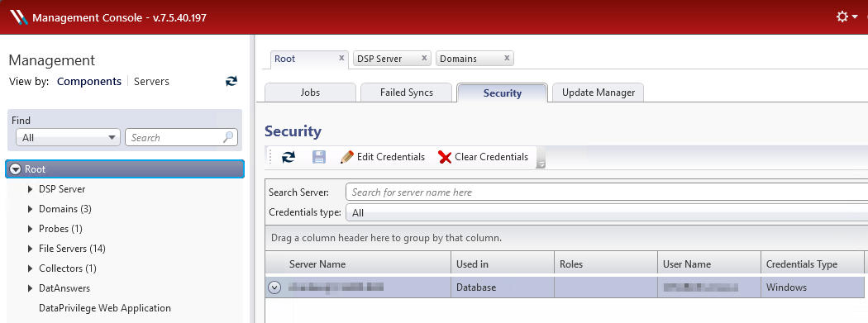Expand the DatAnswers tree node
Screen dimensions: 868x323
[x=30, y=288]
